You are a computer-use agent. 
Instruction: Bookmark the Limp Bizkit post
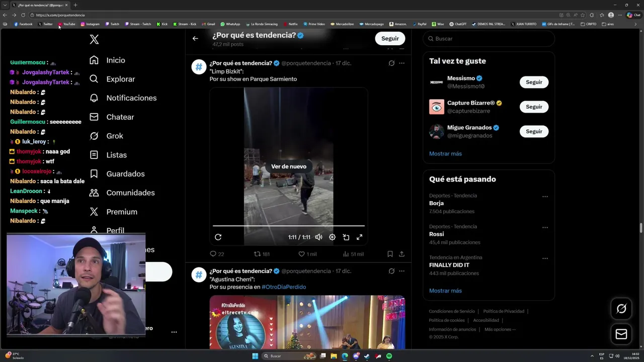[x=390, y=254]
